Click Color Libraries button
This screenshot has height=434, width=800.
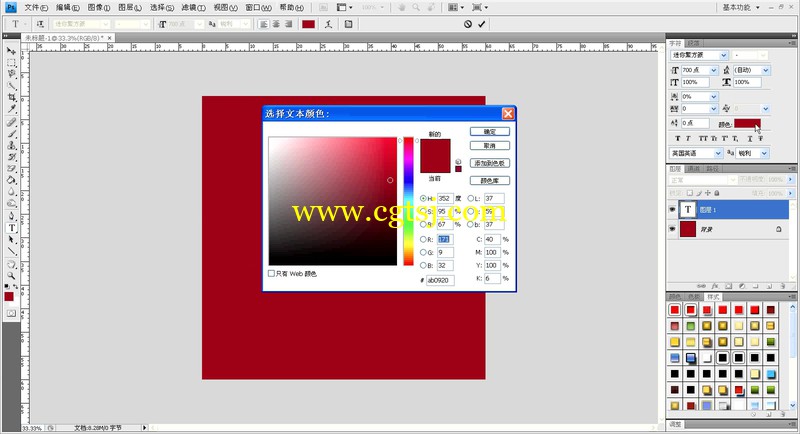tap(490, 181)
